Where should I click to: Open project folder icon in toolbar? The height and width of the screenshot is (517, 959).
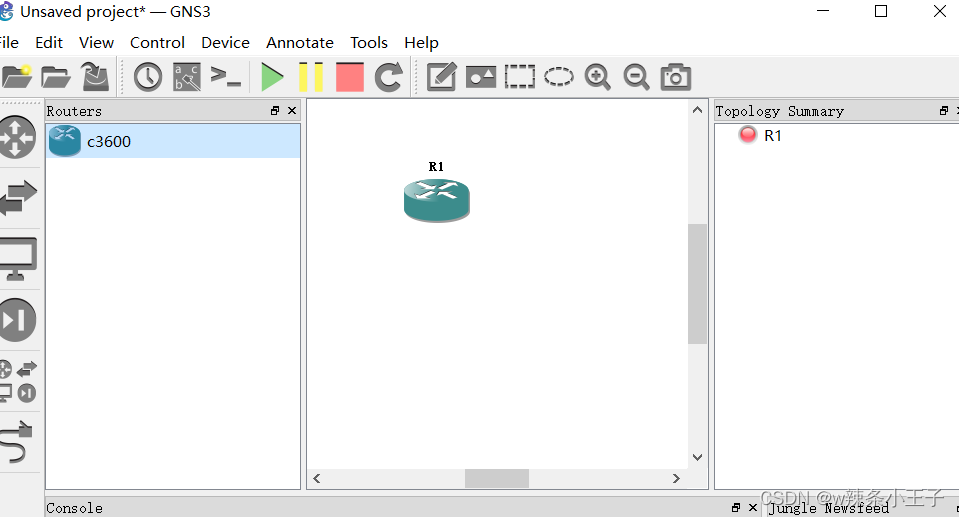click(56, 77)
